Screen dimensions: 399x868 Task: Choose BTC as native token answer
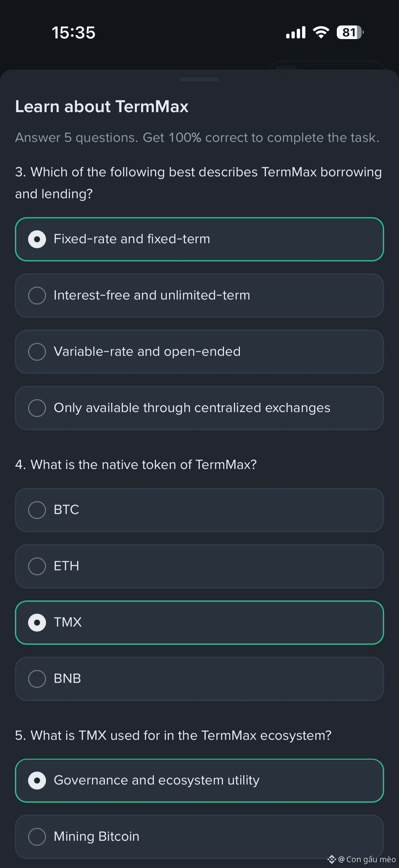coord(199,510)
